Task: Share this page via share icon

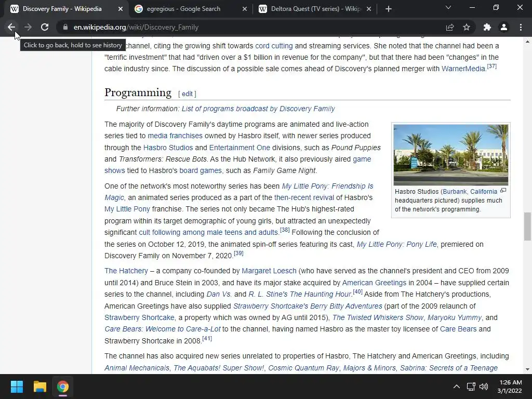Action: pos(450,27)
